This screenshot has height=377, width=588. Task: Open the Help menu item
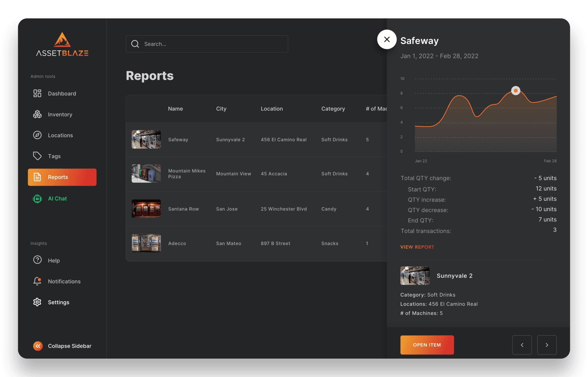(x=62, y=260)
